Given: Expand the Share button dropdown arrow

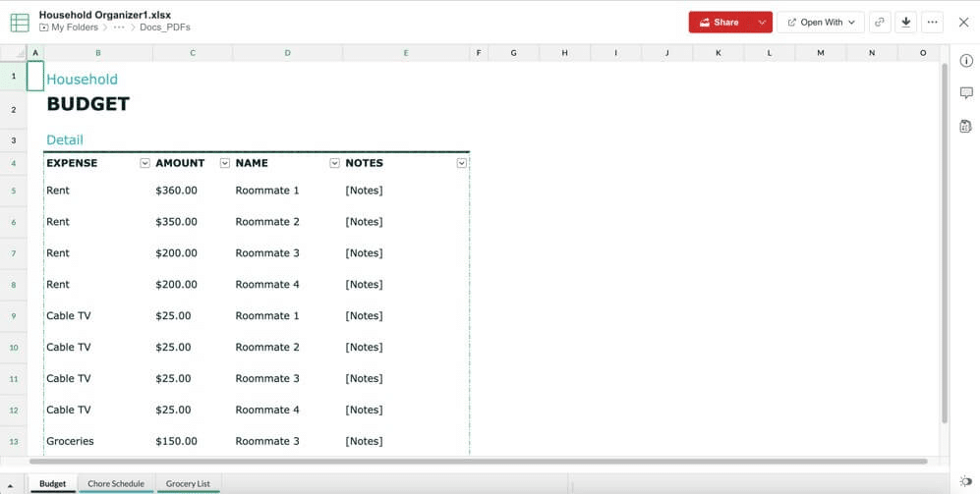Looking at the screenshot, I should point(762,22).
